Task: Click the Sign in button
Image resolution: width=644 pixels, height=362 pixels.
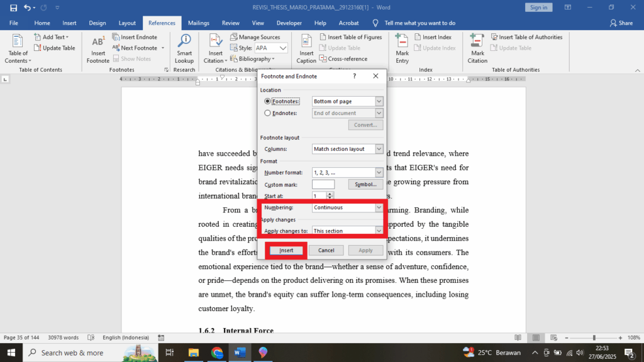Action: 538,8
